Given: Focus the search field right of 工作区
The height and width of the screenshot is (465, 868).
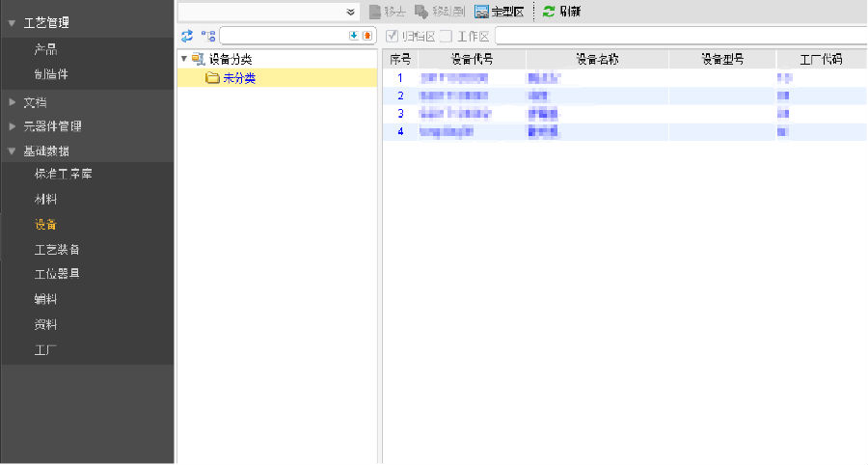Looking at the screenshot, I should click(x=681, y=36).
